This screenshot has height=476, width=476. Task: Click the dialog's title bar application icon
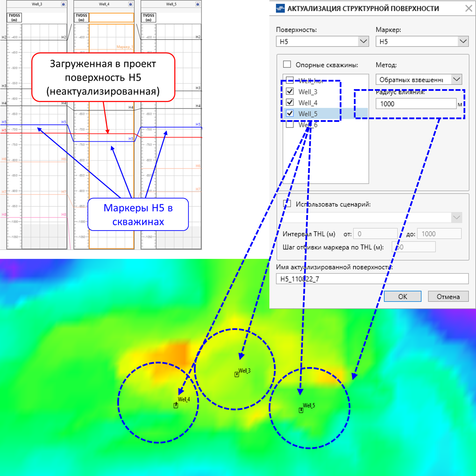[280, 9]
